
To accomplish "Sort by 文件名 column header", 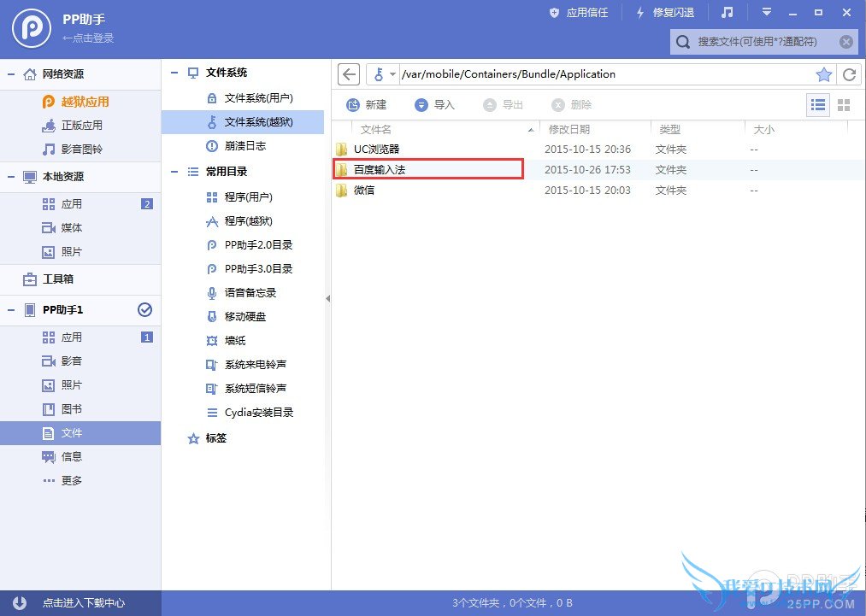I will (x=445, y=130).
